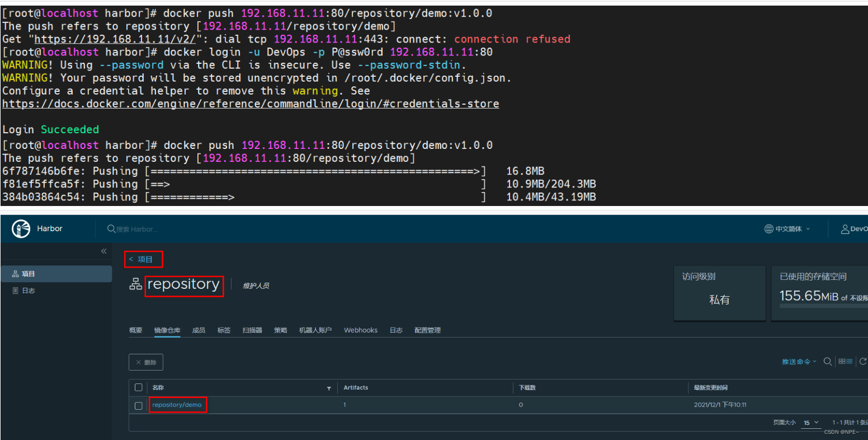Screen dimensions: 868x440
Task: Click layer f81ef5ffca5f push line
Action: click(299, 184)
